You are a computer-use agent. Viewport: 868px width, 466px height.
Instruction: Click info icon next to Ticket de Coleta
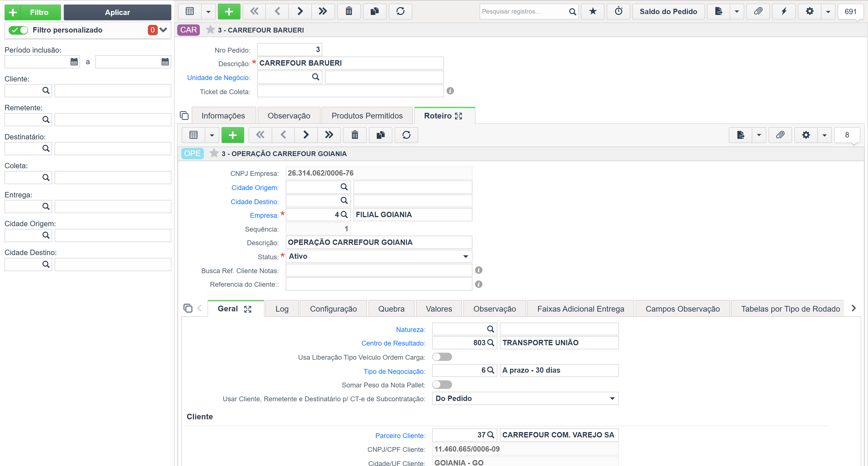click(x=450, y=91)
